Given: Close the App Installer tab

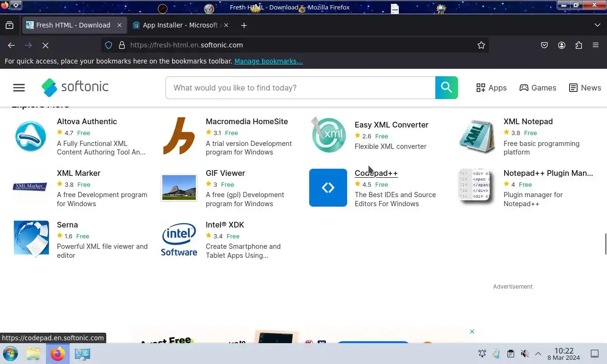Looking at the screenshot, I should tap(226, 25).
